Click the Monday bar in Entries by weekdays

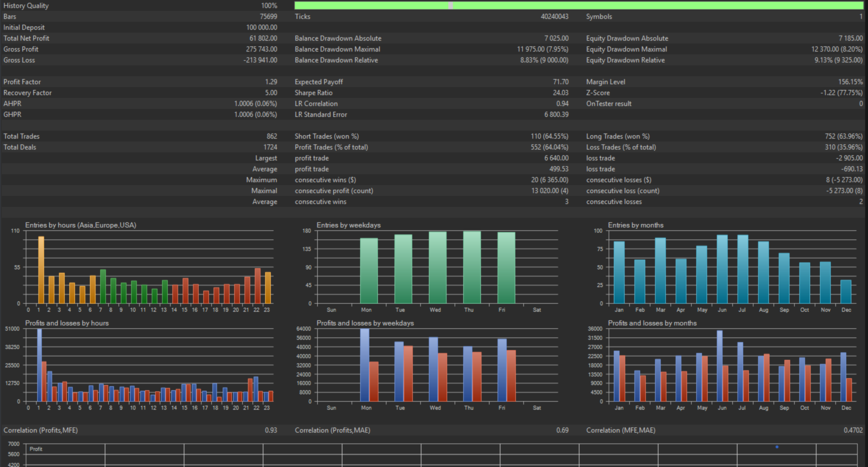point(369,271)
